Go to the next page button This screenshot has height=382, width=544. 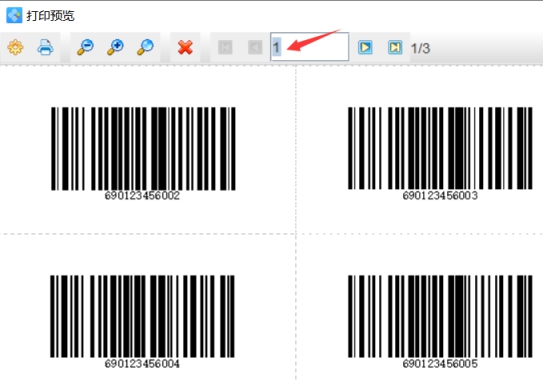point(365,47)
